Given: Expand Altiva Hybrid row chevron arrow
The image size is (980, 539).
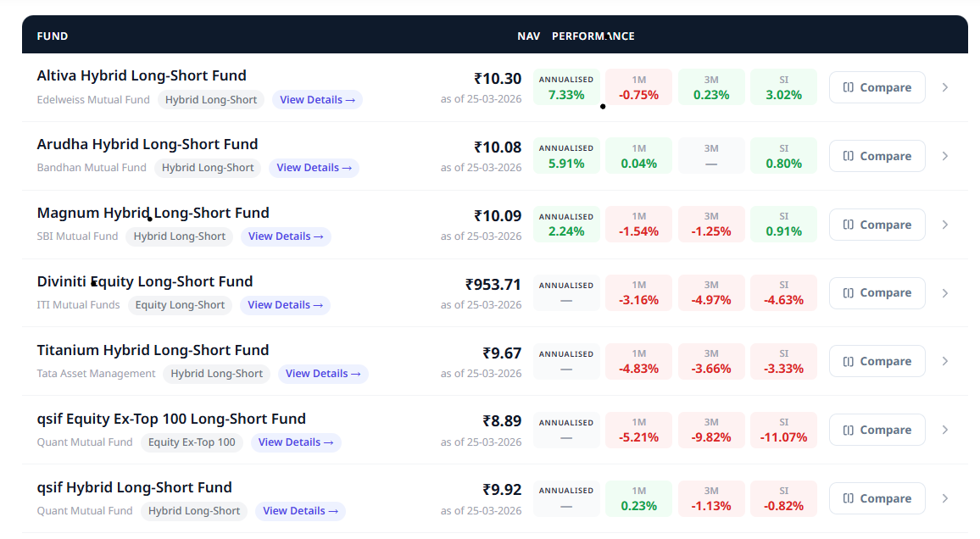Looking at the screenshot, I should click(945, 87).
